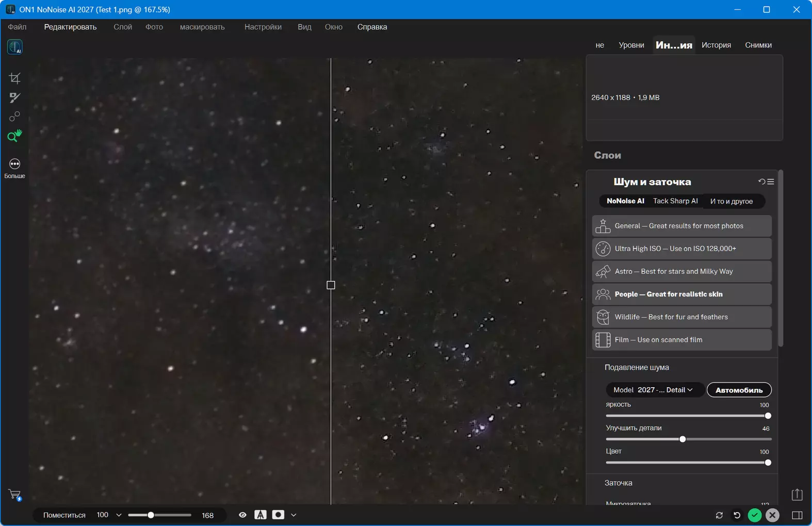Open the маскировать menu
This screenshot has width=812, height=526.
202,27
